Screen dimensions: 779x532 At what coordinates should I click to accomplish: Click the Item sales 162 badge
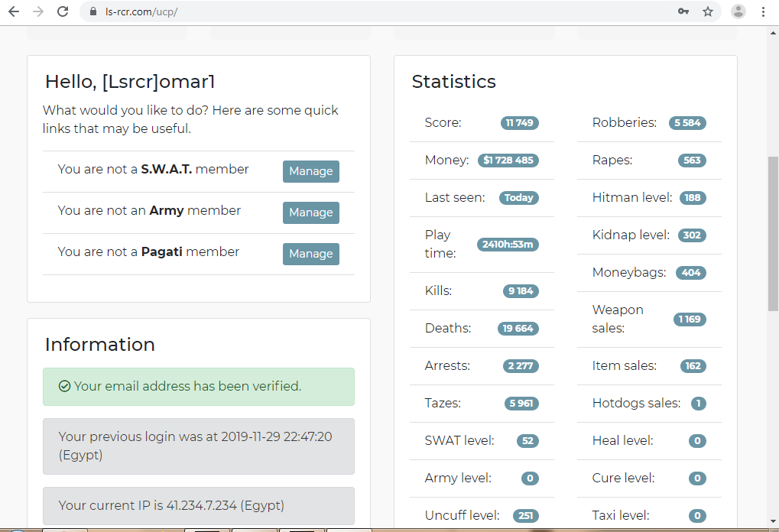tap(693, 366)
